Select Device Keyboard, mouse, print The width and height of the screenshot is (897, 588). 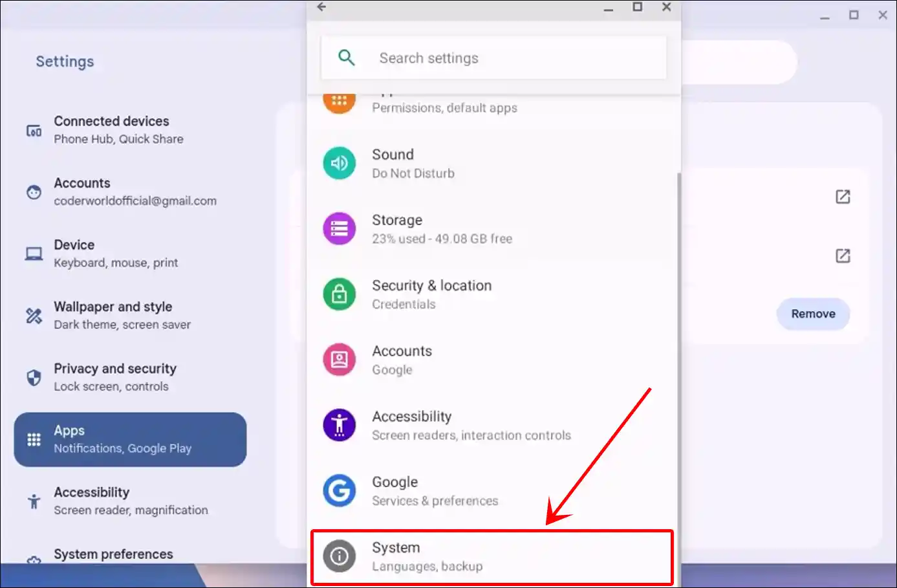pyautogui.click(x=130, y=254)
